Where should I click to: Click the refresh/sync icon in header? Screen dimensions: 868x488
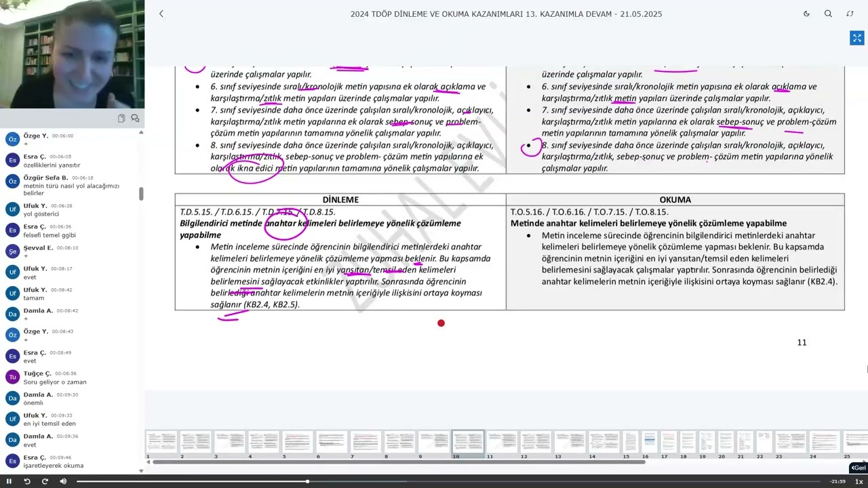850,14
